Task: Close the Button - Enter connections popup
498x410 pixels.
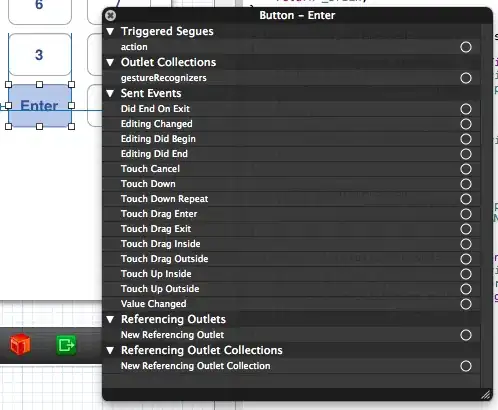Action: click(x=110, y=15)
